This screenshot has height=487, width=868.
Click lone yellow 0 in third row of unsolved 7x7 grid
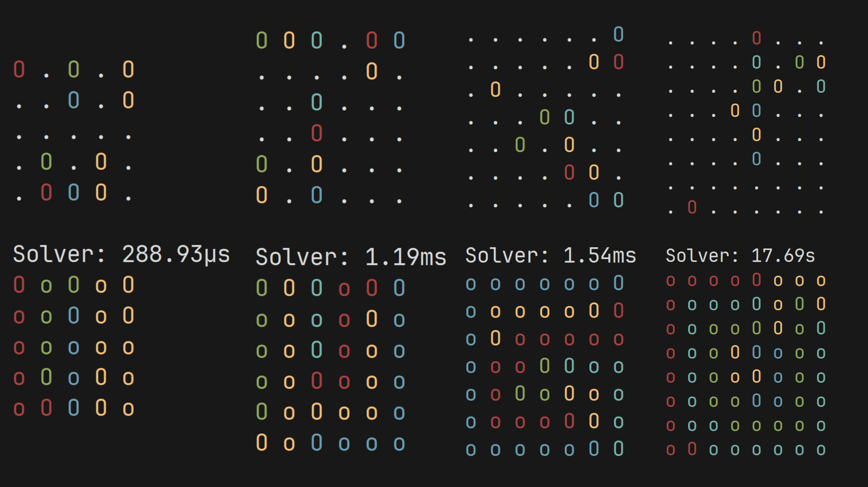(x=495, y=90)
